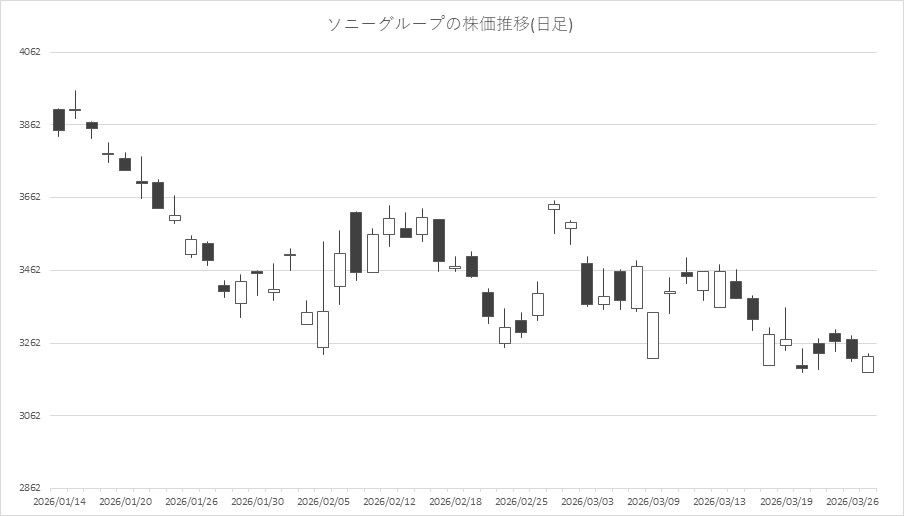Click the 2026/01/30 date label
This screenshot has width=904, height=516.
pyautogui.click(x=257, y=502)
